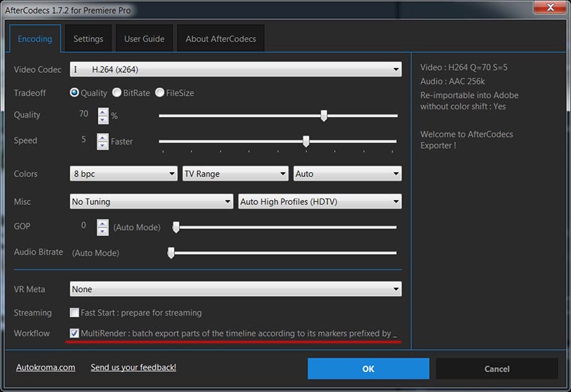Open the 8 bpc color depth dropdown
This screenshot has width=571, height=392.
click(123, 174)
